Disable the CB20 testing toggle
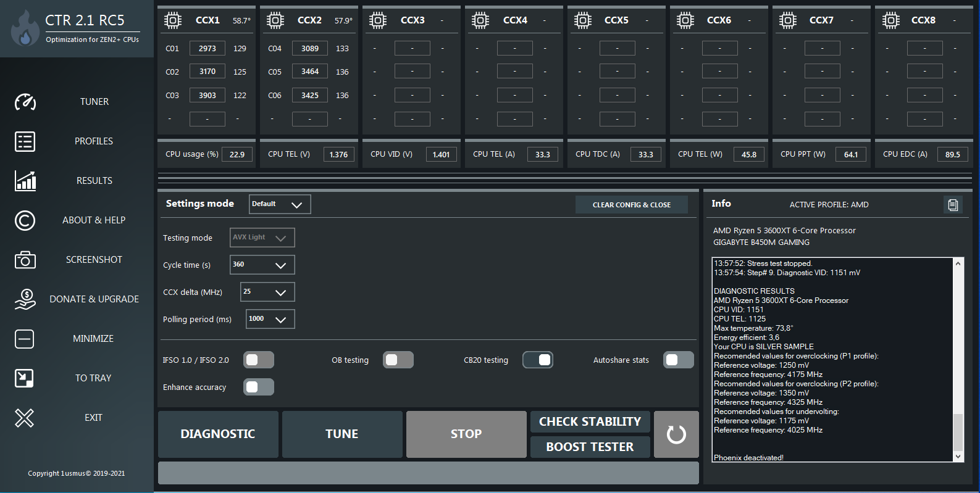 [538, 360]
